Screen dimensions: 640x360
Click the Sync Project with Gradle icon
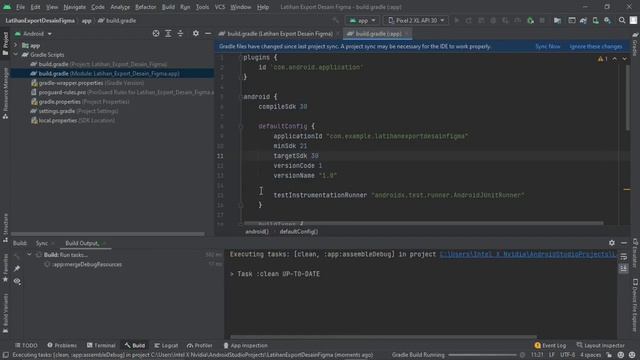click(583, 20)
